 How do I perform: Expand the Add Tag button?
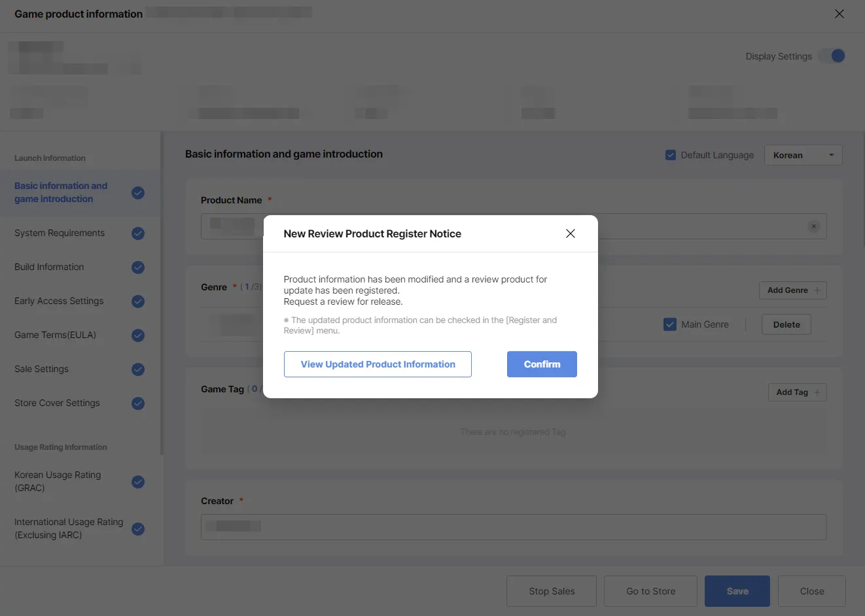tap(798, 392)
